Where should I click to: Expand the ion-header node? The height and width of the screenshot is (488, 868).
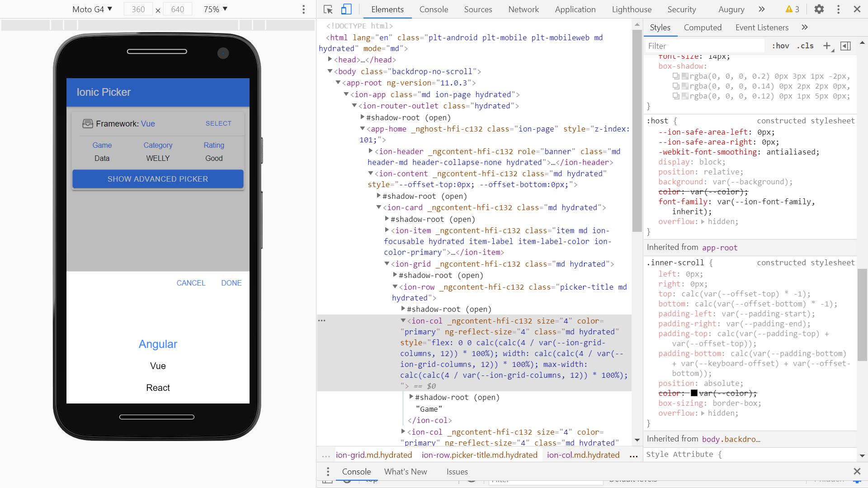pos(371,151)
